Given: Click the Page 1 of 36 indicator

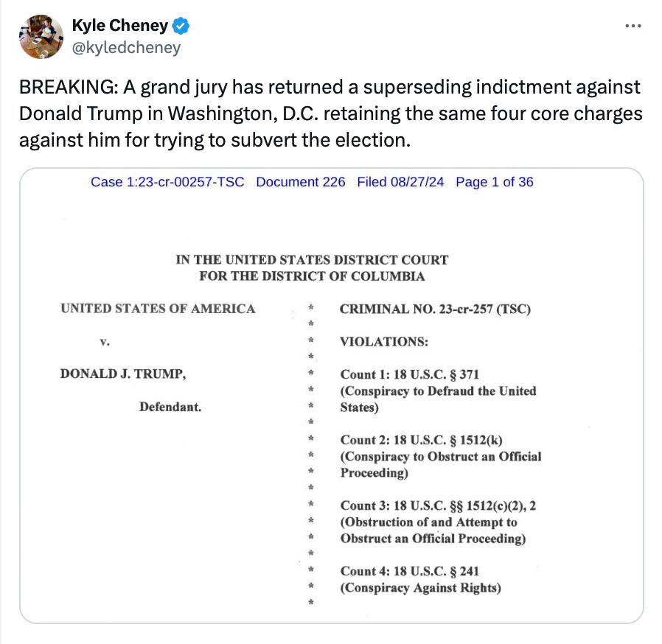Looking at the screenshot, I should pos(494,182).
